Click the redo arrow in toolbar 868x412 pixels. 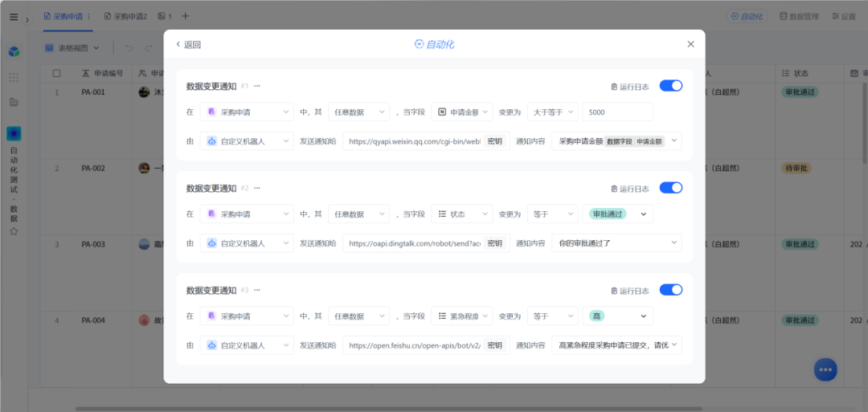[x=149, y=48]
